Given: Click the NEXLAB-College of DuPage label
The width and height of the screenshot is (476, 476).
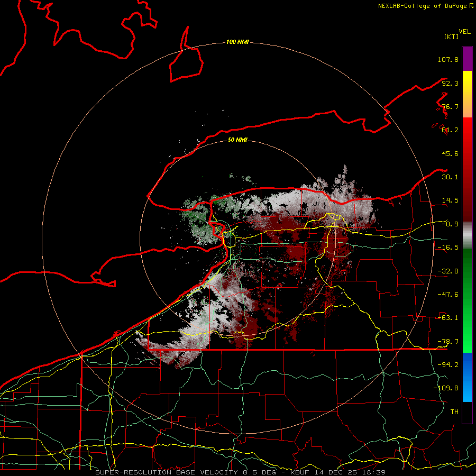Looking at the screenshot, I should point(425,6).
